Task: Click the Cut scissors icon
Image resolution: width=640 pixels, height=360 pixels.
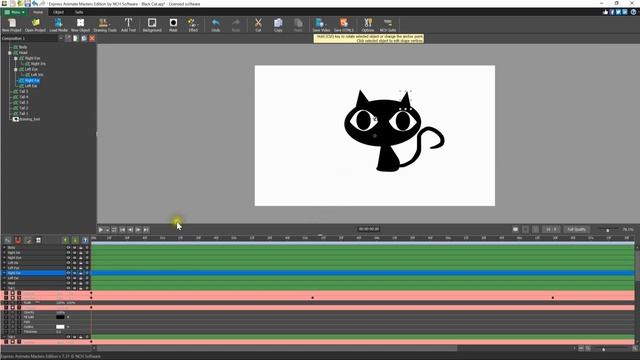Action: (x=258, y=24)
